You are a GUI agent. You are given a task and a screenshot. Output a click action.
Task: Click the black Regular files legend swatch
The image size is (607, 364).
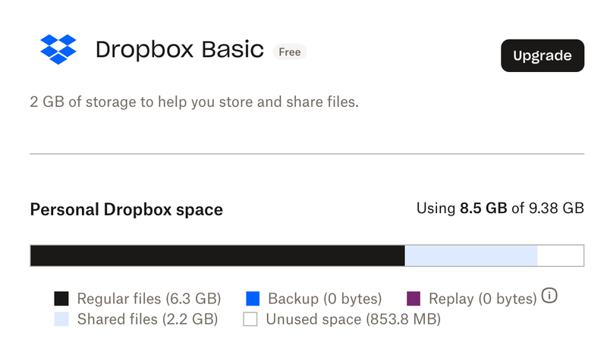61,299
